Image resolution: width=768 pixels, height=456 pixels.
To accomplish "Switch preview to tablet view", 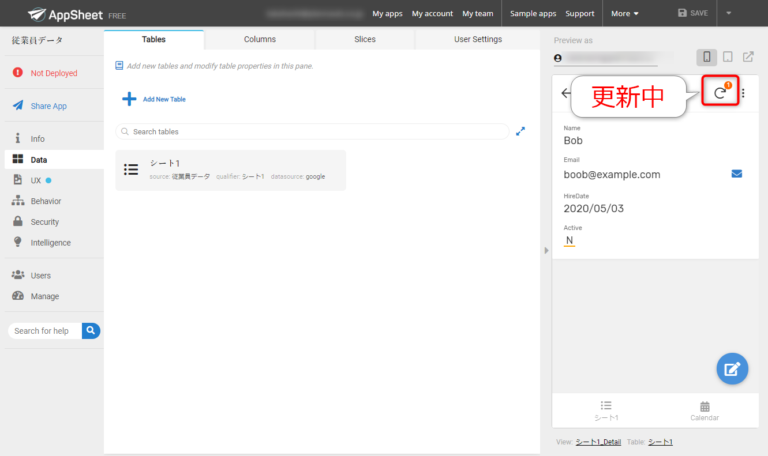I will (x=728, y=57).
